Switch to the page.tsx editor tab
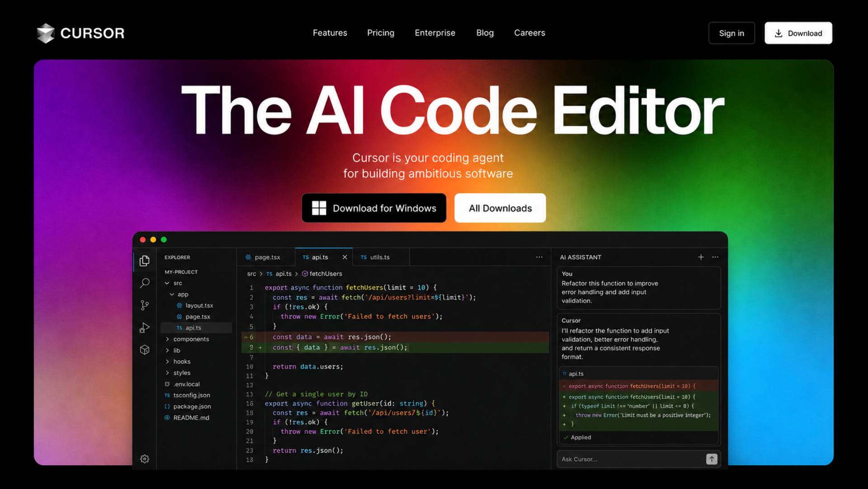The image size is (868, 489). click(x=266, y=257)
